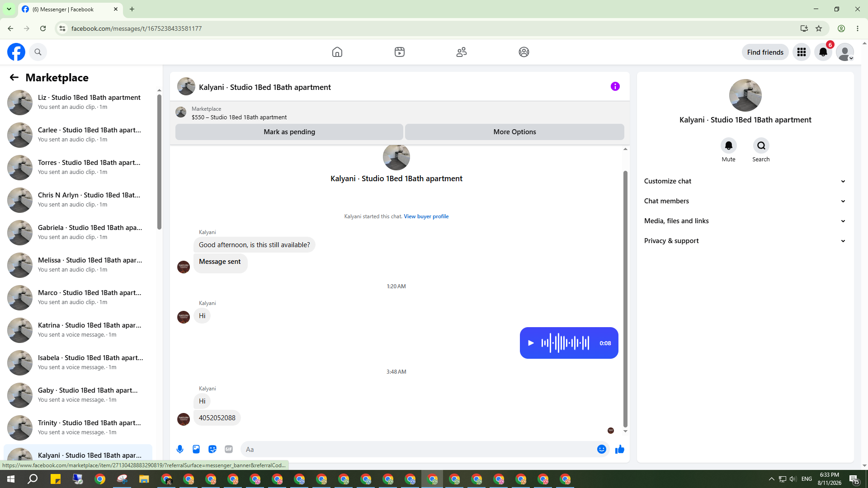Image resolution: width=868 pixels, height=488 pixels.
Task: Click Kalyani's profile picture in right panel
Action: point(745,95)
